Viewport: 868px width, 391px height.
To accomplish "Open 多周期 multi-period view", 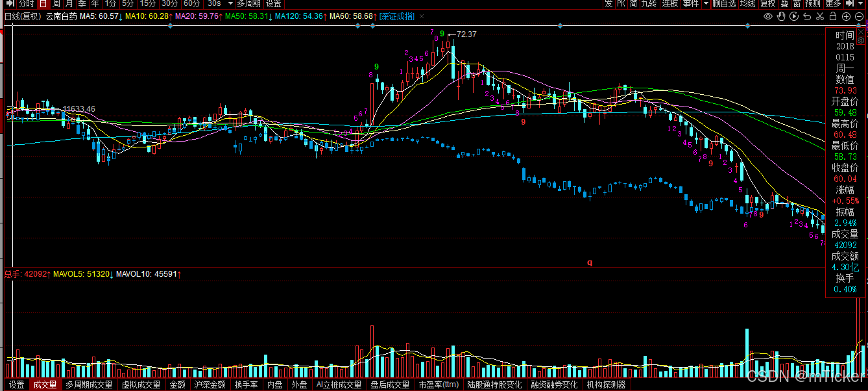I will click(x=248, y=4).
